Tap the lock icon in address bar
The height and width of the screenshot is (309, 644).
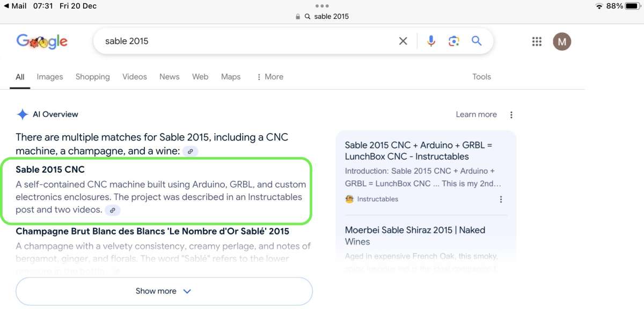pos(298,17)
